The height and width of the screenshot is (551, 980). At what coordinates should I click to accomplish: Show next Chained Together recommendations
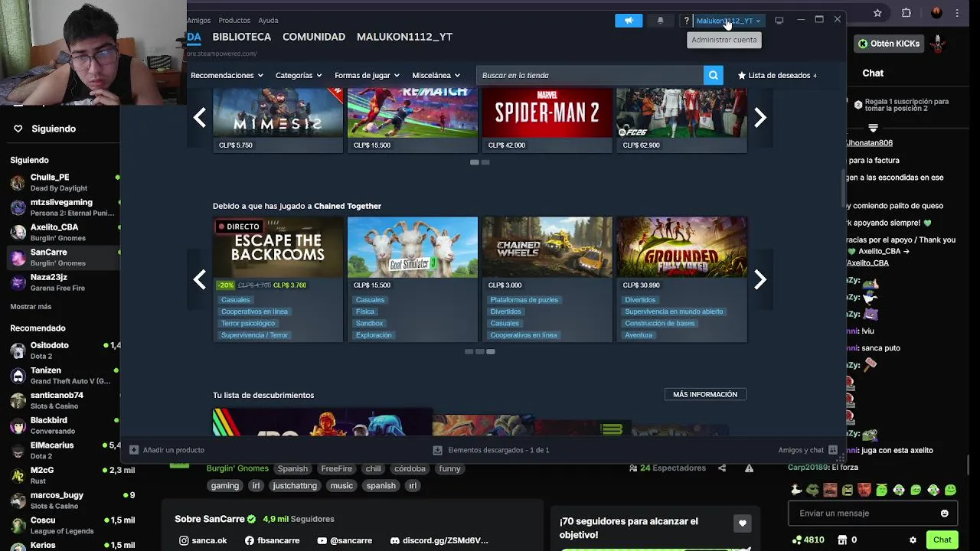759,279
